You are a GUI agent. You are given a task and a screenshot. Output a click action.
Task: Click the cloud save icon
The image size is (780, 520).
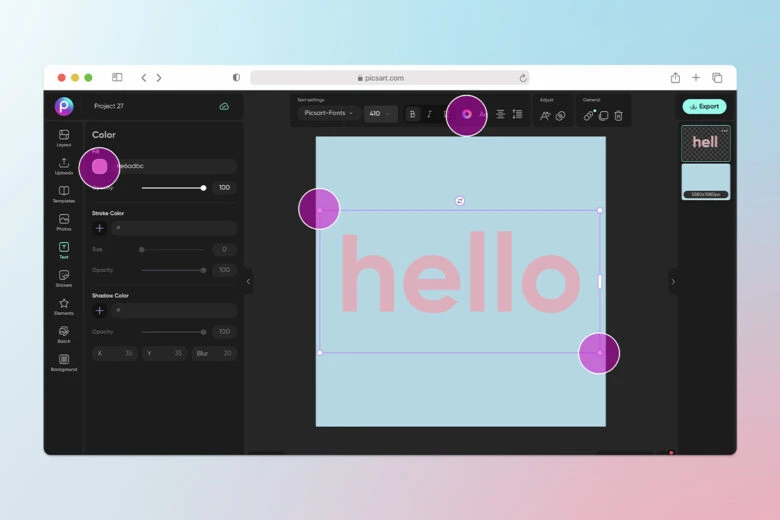pos(224,106)
